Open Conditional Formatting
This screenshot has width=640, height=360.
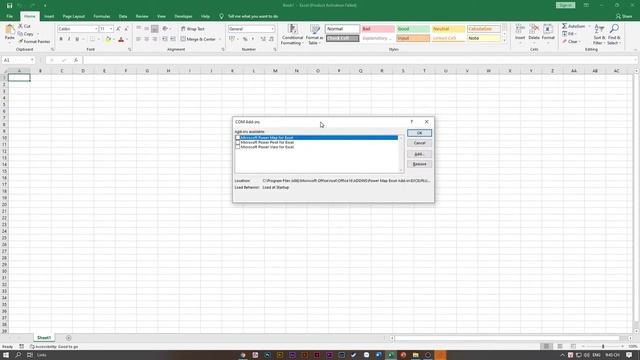[292, 34]
